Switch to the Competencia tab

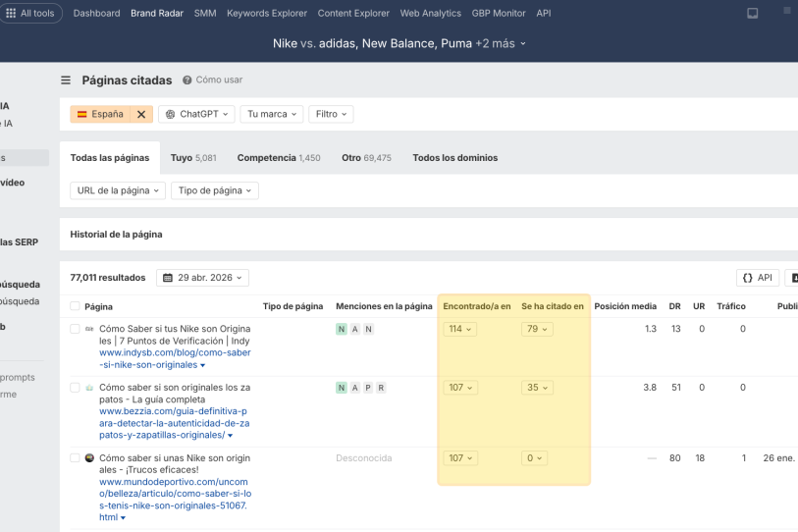(279, 157)
